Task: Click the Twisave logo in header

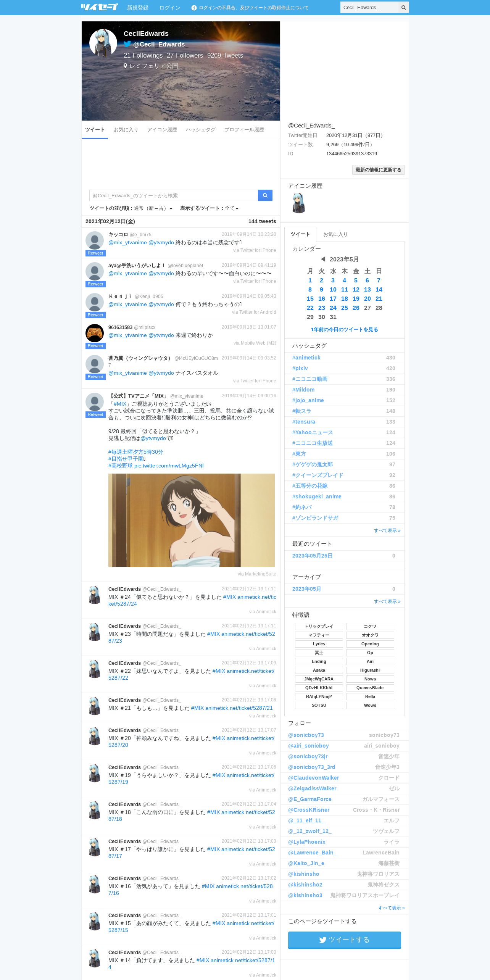Action: [99, 7]
